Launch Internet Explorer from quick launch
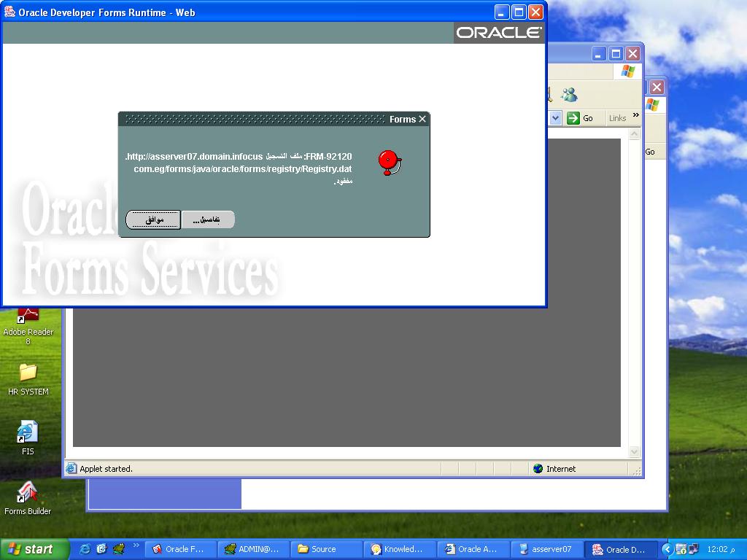747x560 pixels. click(85, 549)
